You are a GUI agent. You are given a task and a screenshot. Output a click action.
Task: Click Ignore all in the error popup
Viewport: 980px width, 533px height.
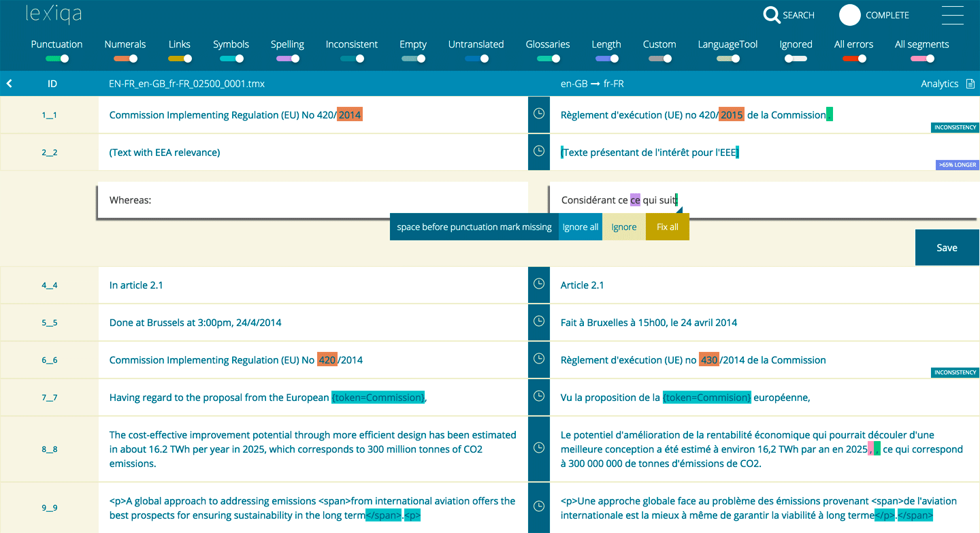(x=580, y=227)
